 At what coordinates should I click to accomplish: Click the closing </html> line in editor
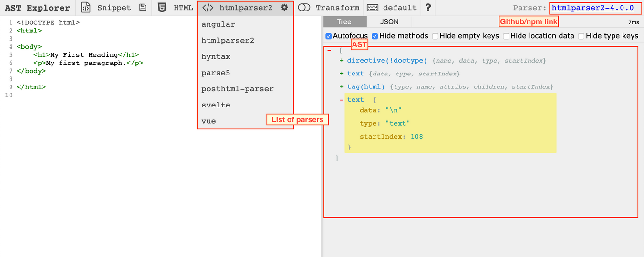[x=31, y=87]
